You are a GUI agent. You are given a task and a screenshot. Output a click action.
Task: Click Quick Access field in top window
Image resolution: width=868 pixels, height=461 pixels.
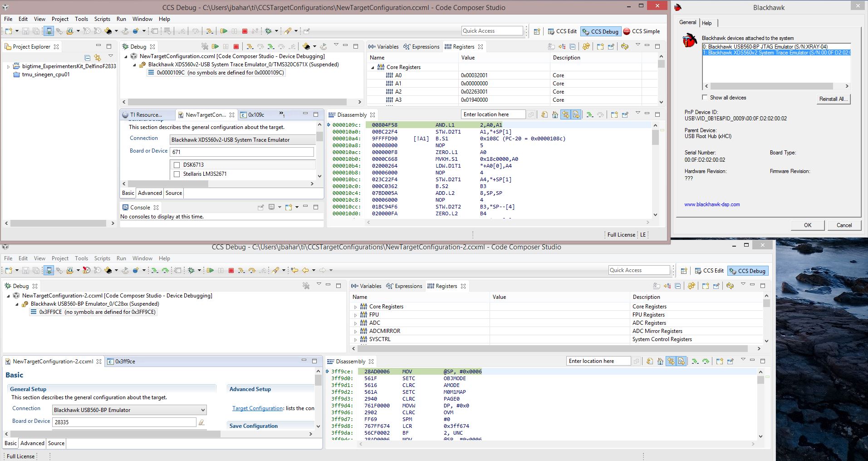(492, 31)
